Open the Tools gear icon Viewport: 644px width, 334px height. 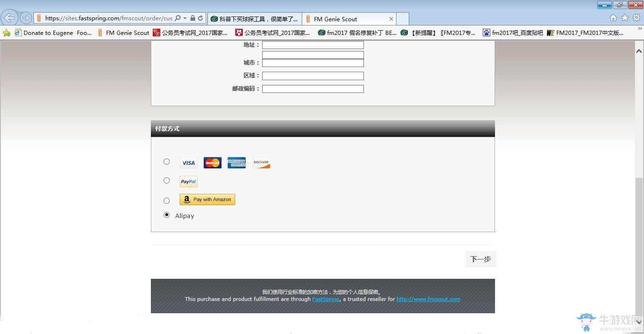[636, 18]
